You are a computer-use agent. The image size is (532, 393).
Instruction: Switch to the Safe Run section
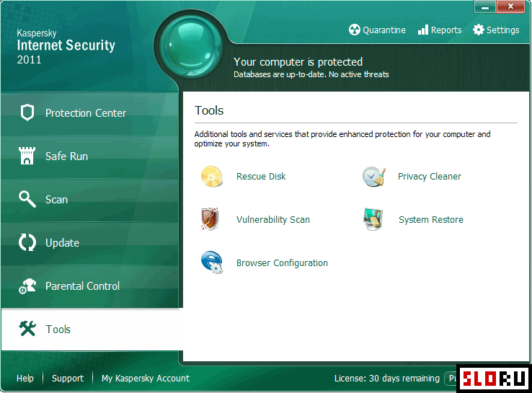tap(89, 156)
